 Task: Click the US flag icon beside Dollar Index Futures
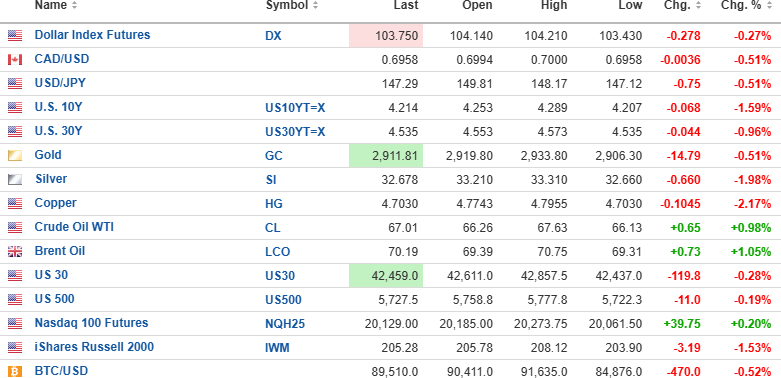(x=15, y=36)
